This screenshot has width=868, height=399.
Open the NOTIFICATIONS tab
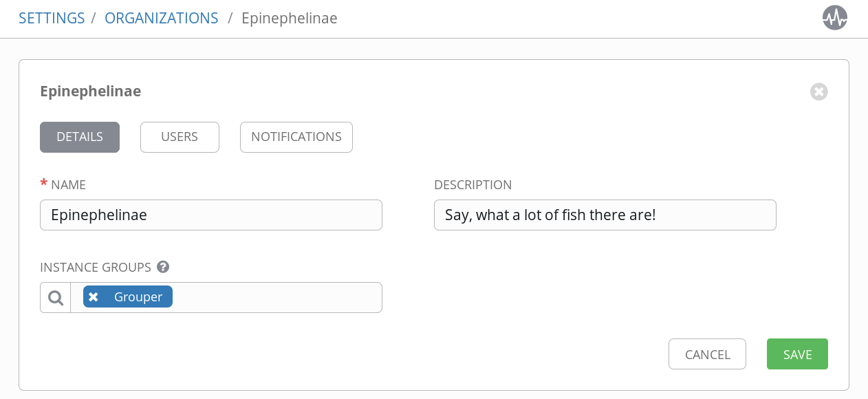(x=296, y=137)
